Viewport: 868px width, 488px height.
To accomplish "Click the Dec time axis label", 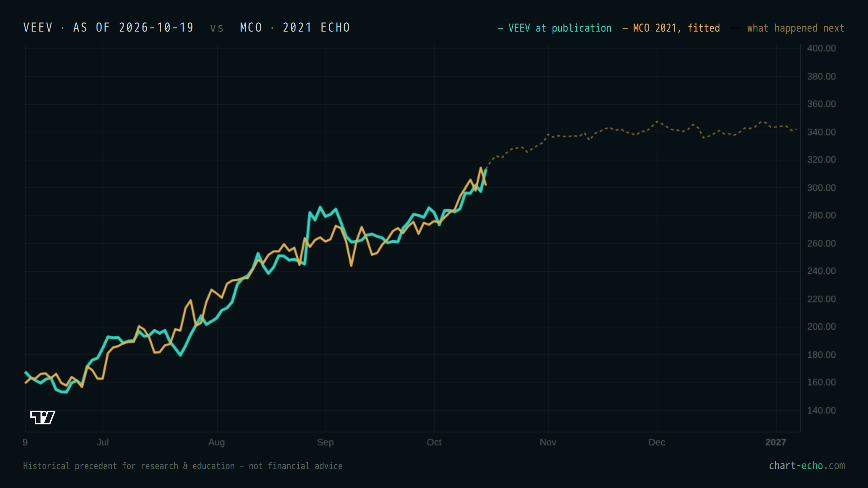I will 657,442.
